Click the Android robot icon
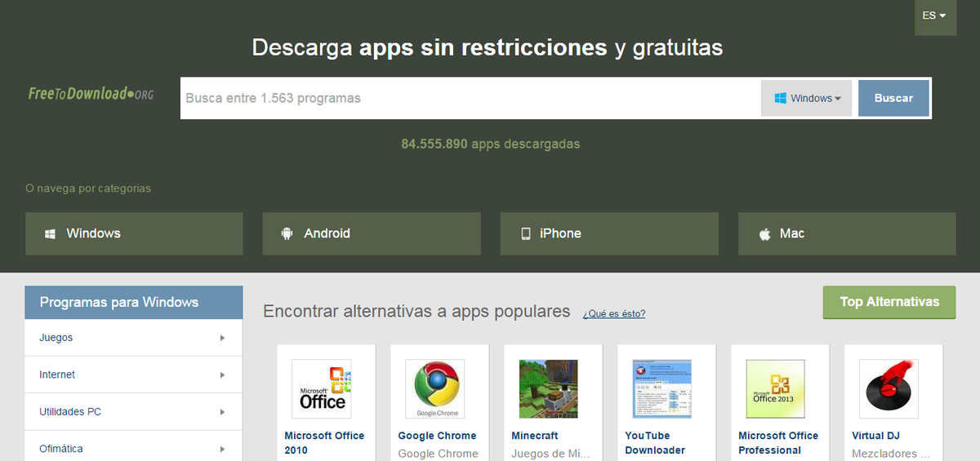The image size is (980, 461). [x=287, y=233]
